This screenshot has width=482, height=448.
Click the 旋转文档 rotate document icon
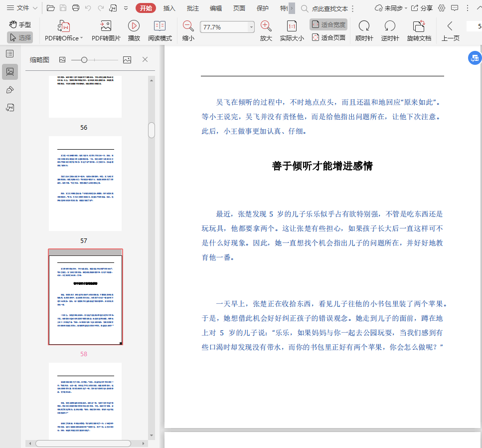419,26
